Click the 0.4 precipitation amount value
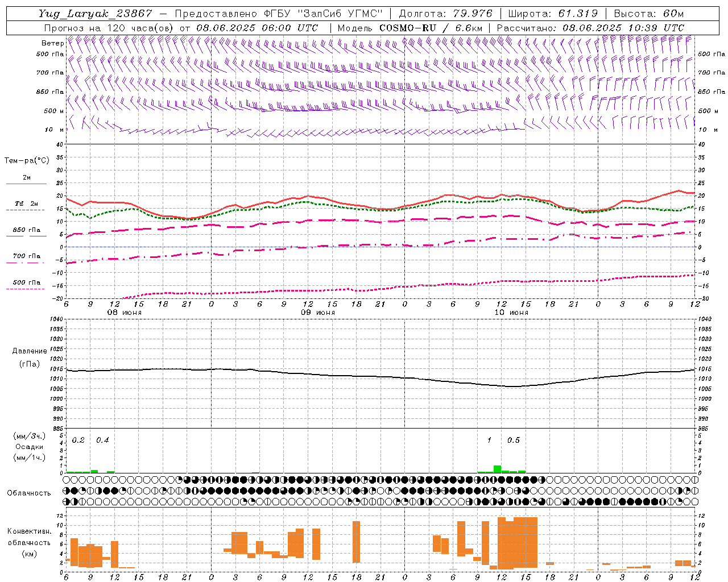Screen dimensions: 728x582 pos(102,440)
